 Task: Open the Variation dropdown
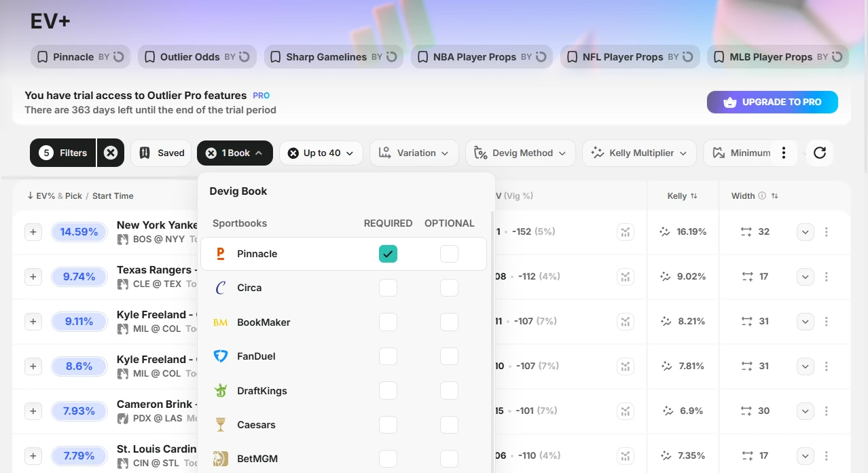(x=414, y=153)
